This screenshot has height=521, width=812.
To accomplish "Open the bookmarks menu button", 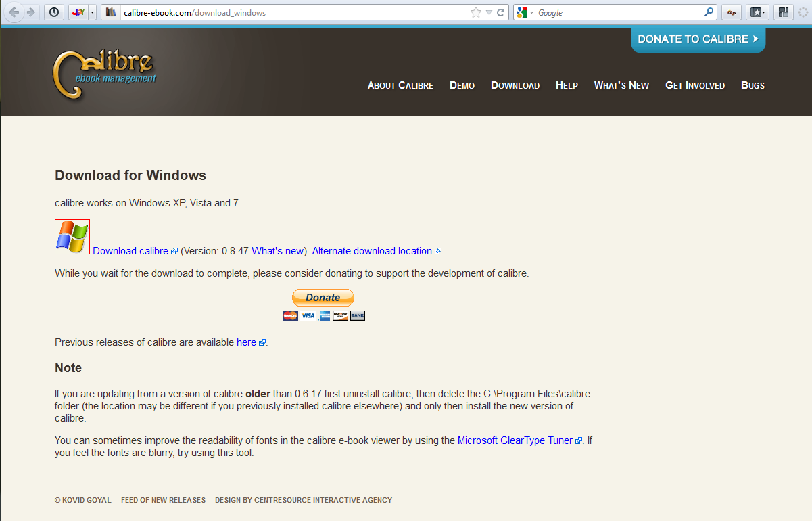I will 757,12.
